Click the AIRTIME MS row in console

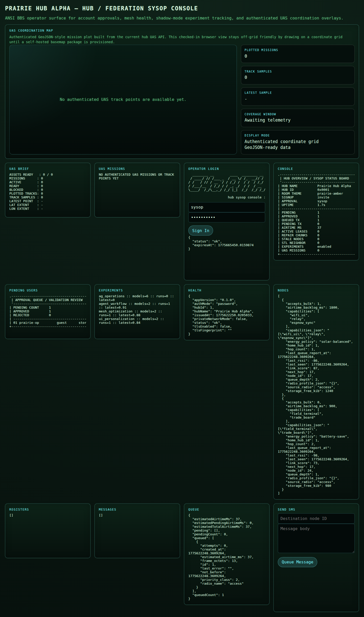coord(300,228)
